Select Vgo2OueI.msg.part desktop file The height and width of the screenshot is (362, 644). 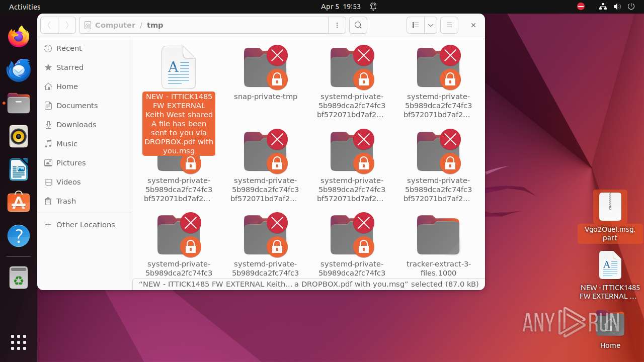(x=610, y=217)
